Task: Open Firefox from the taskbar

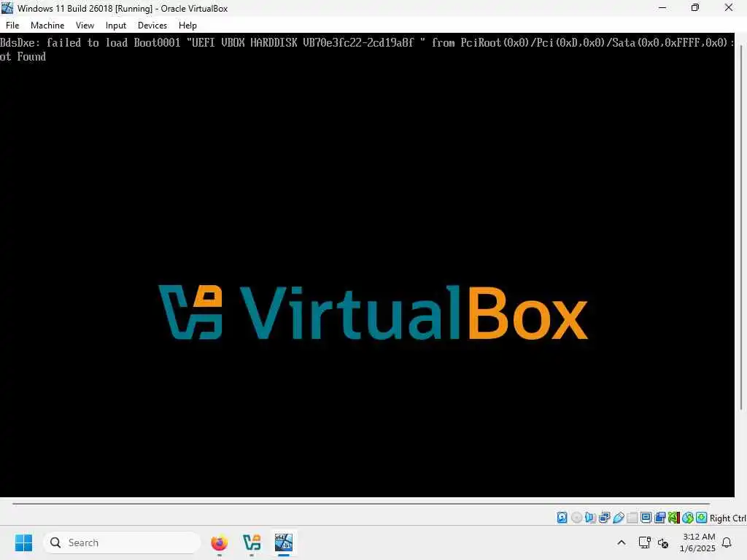Action: tap(219, 542)
